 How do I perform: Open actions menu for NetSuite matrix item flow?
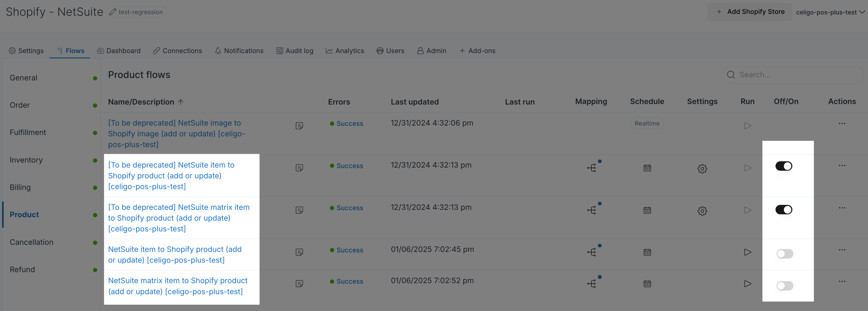coord(842,281)
